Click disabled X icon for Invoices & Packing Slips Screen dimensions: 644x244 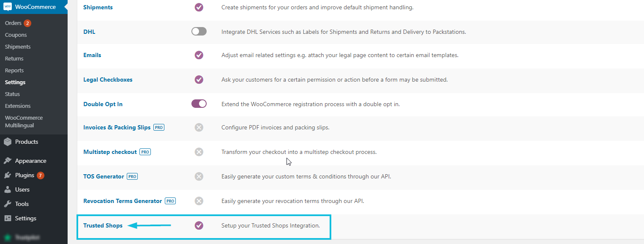(199, 127)
